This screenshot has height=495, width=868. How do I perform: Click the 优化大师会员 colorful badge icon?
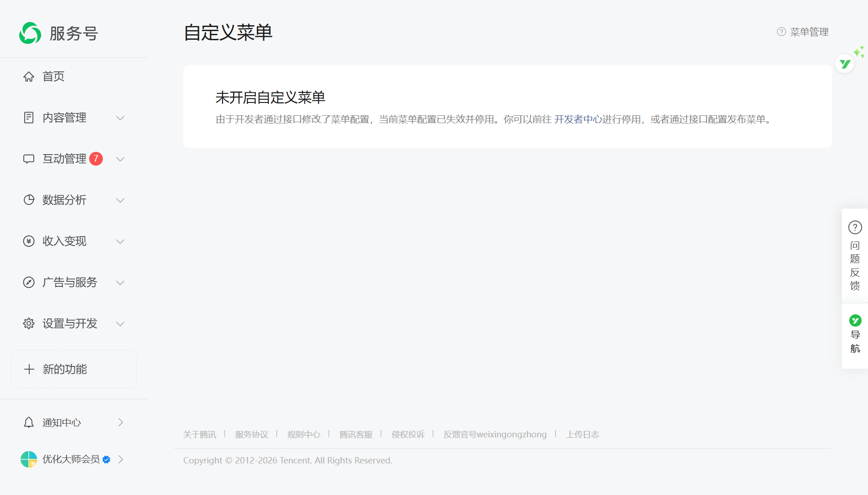pos(28,459)
